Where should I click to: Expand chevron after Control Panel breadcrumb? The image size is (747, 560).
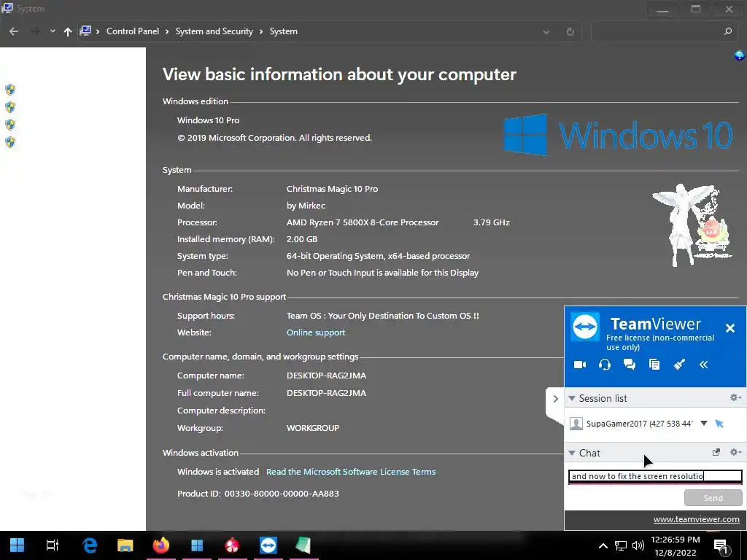(167, 31)
